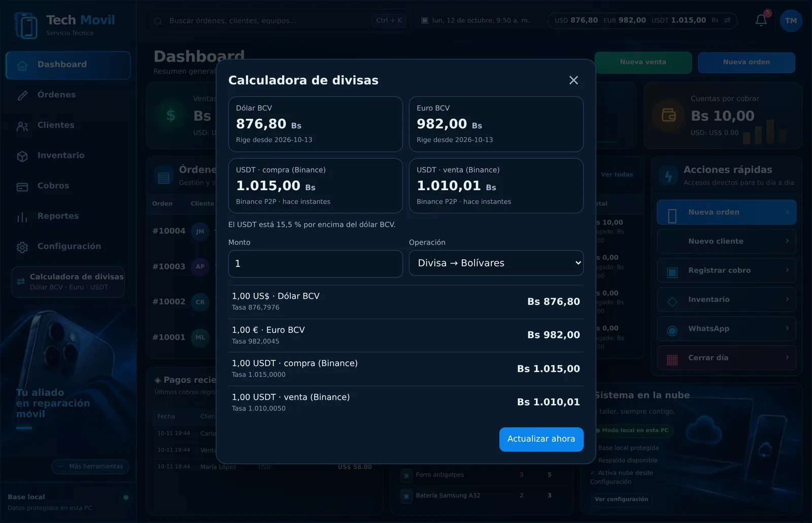Close the Calculadora de divisas dialog
This screenshot has width=812, height=523.
pos(573,80)
